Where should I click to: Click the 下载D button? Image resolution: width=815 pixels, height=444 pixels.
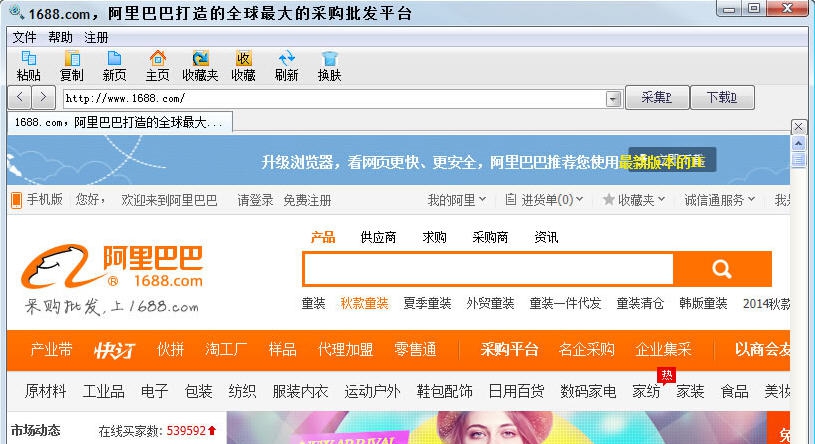[722, 97]
